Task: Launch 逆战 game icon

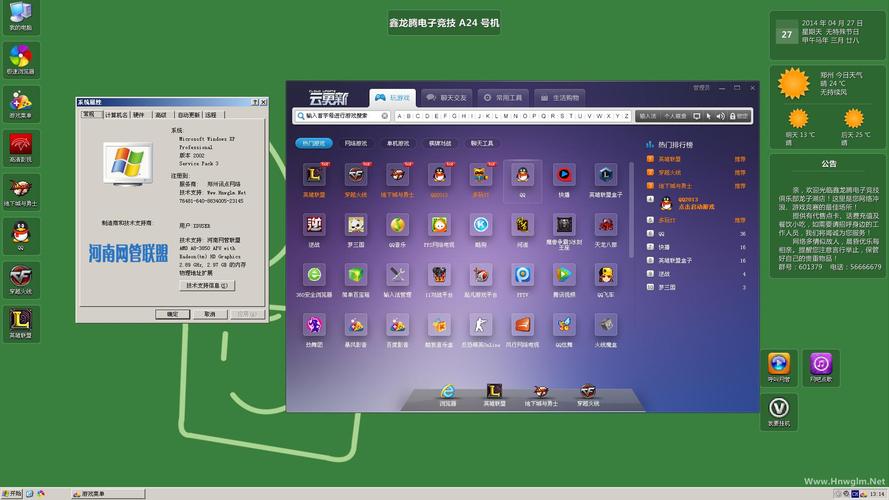Action: [x=314, y=226]
